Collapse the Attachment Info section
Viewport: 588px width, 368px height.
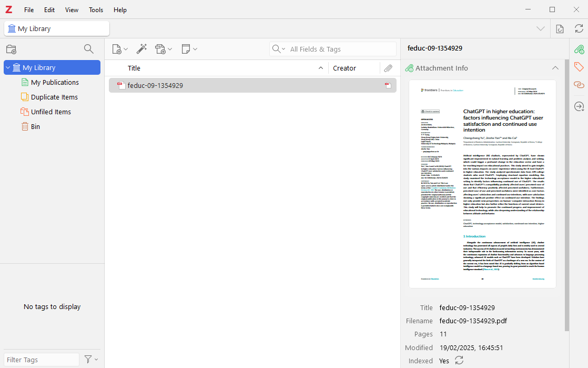coord(555,68)
